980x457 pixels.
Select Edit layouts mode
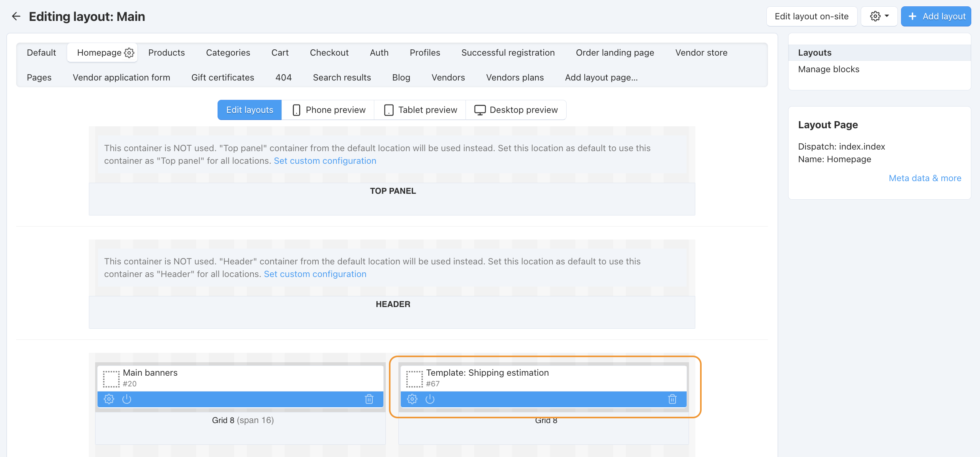click(250, 110)
